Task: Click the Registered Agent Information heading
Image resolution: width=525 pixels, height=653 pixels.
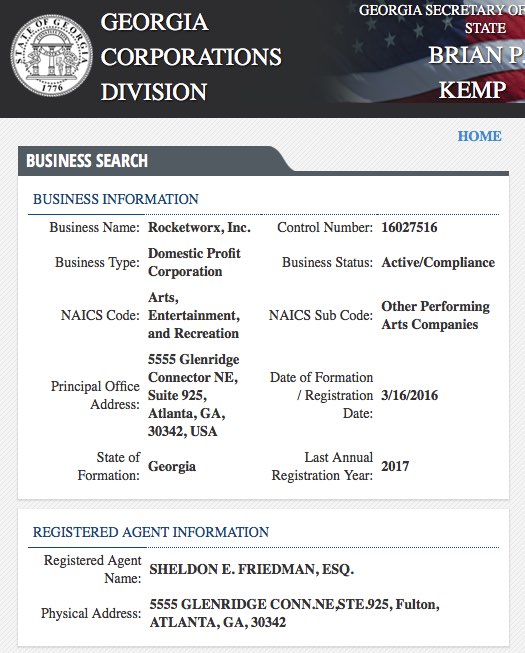Action: click(151, 532)
